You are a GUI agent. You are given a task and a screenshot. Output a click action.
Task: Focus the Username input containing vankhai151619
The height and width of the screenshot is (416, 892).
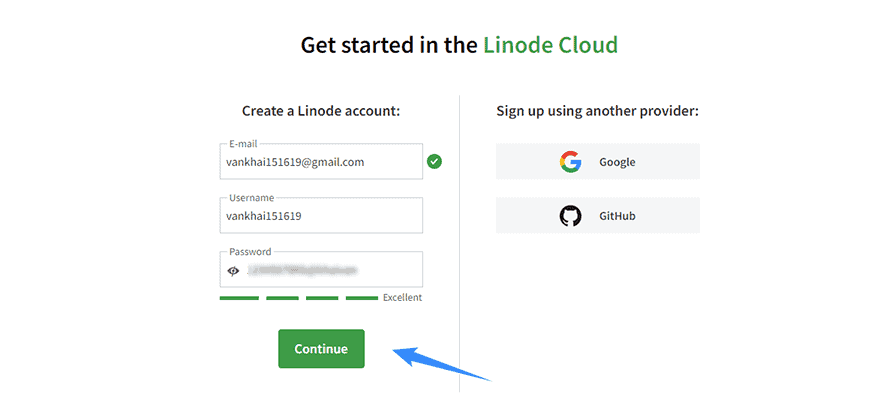click(x=321, y=216)
